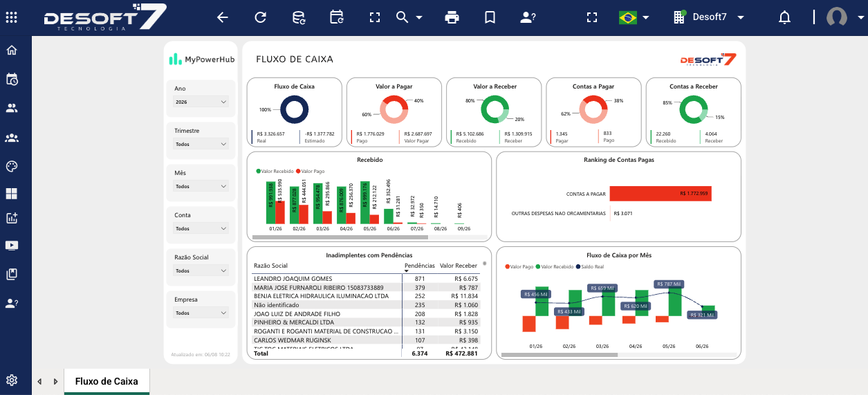
Task: Open the Desoft7 company menu
Action: 709,17
